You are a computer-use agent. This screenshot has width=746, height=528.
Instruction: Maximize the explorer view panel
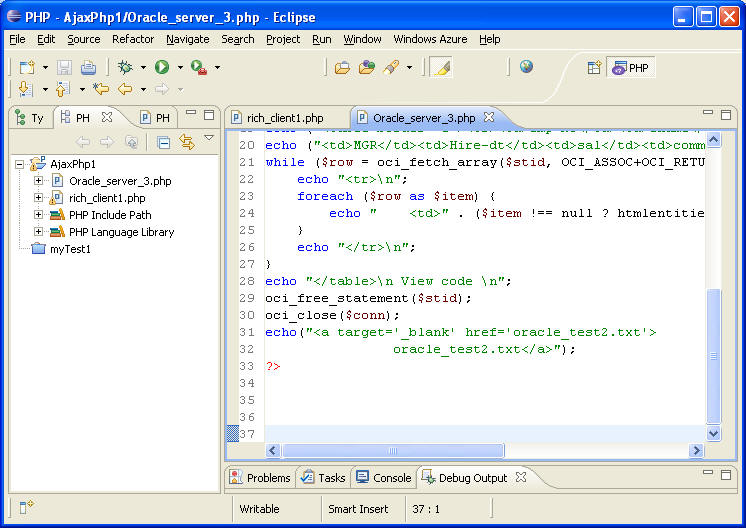tap(208, 115)
